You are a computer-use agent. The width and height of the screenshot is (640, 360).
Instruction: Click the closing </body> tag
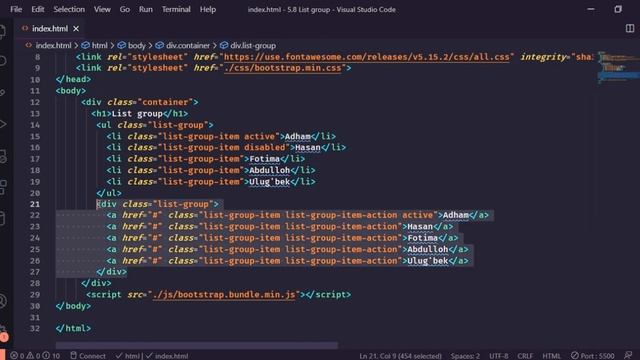73,306
